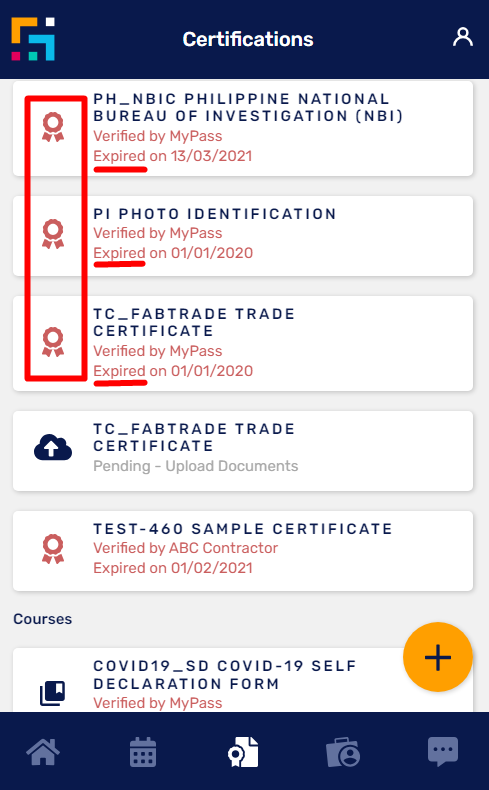Open expired TC_FABTRADE Trade Certificate
The width and height of the screenshot is (489, 790).
click(x=243, y=343)
